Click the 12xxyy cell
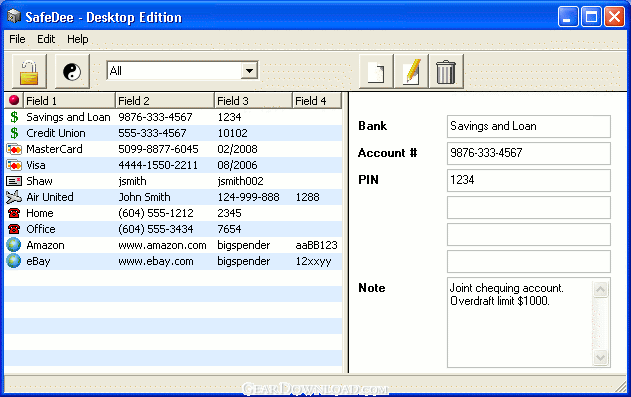Viewport: 631px width, 397px height. click(313, 261)
